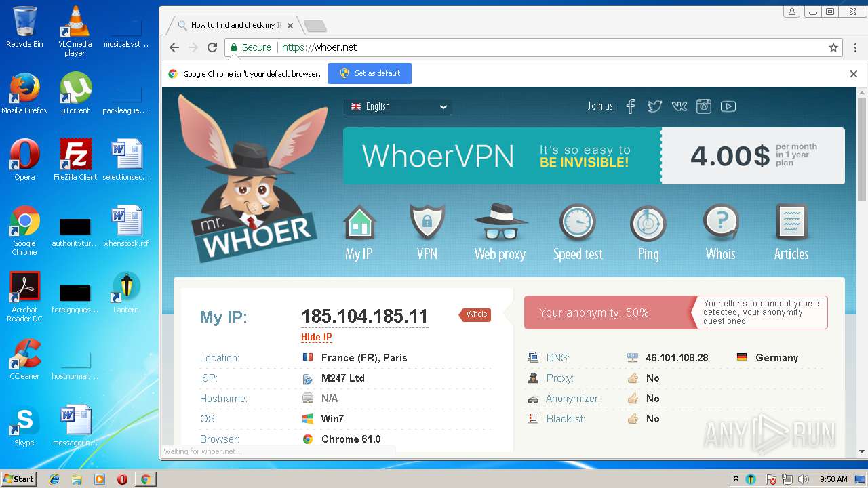The image size is (868, 488).
Task: Visit Whoer Twitter page icon
Action: point(654,106)
